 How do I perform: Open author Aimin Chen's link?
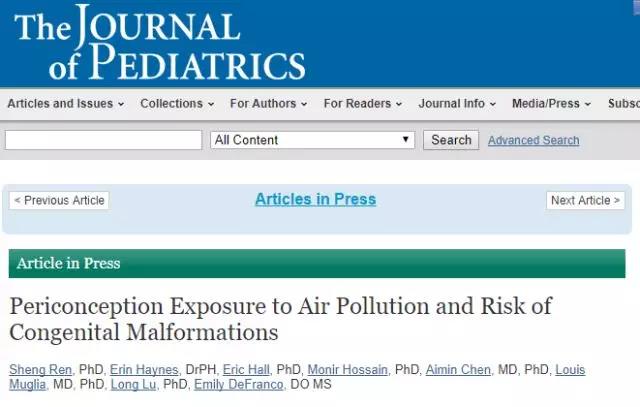(458, 369)
